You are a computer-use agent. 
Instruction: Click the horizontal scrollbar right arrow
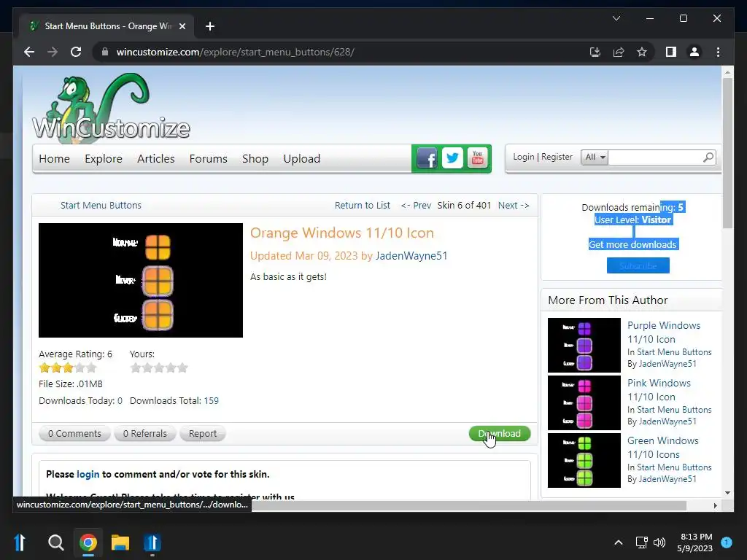715,505
